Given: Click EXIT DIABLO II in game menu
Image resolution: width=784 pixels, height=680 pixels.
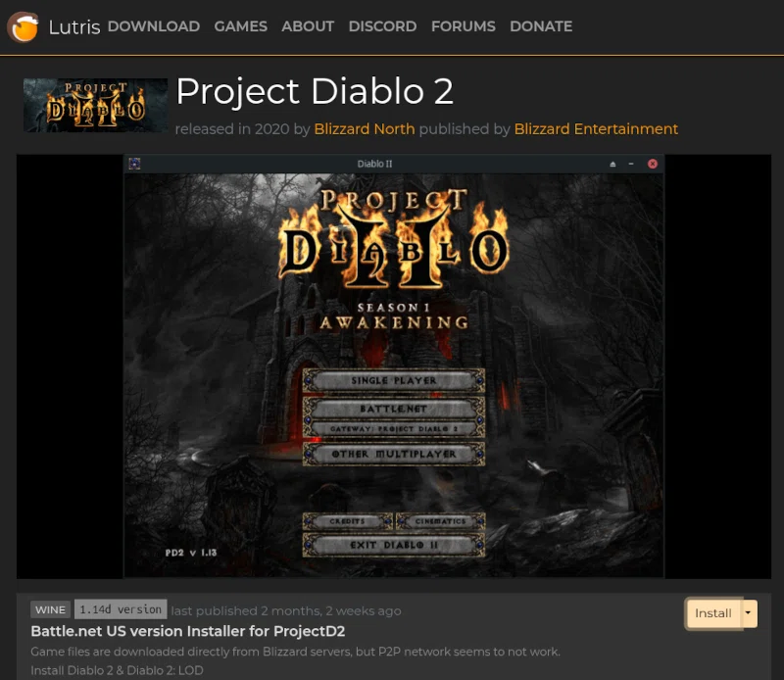Looking at the screenshot, I should (394, 545).
